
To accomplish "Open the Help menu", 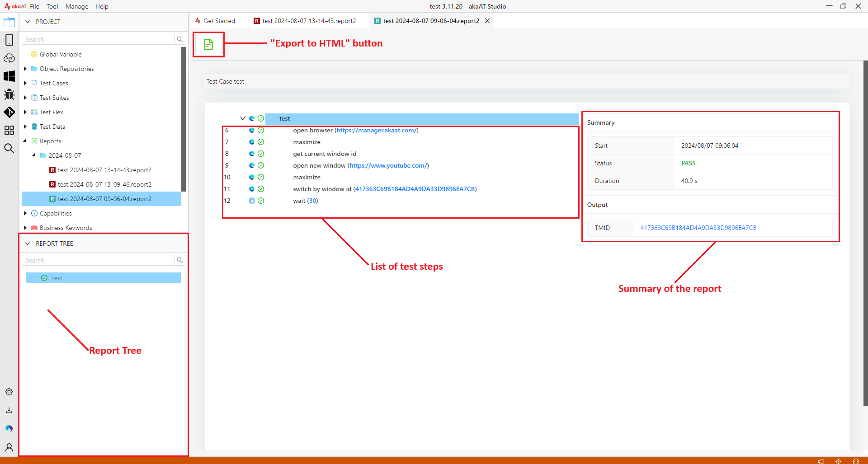I will [x=102, y=6].
